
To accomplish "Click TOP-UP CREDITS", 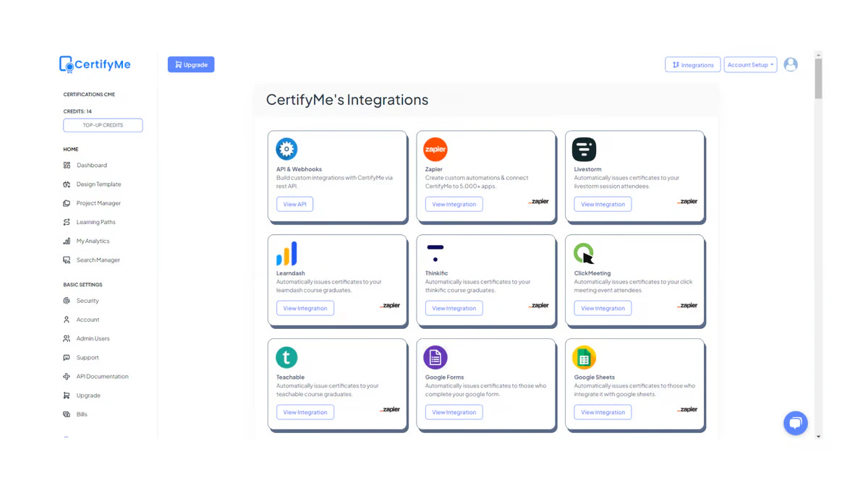I will (102, 124).
